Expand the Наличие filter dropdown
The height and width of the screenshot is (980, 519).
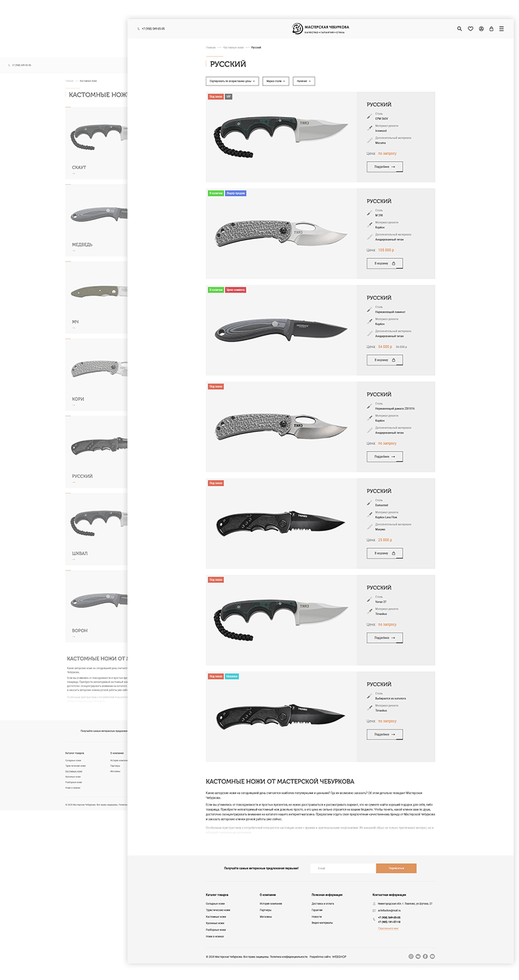[x=304, y=82]
